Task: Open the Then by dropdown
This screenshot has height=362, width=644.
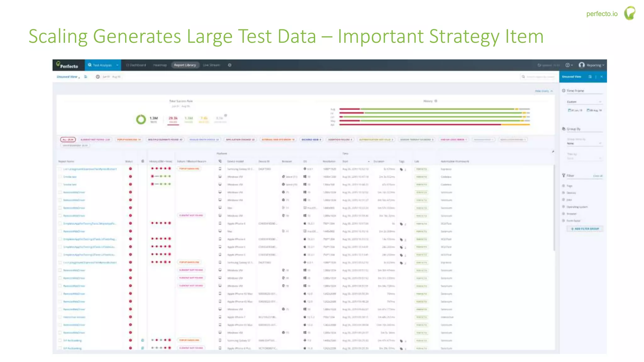Action: tap(584, 158)
